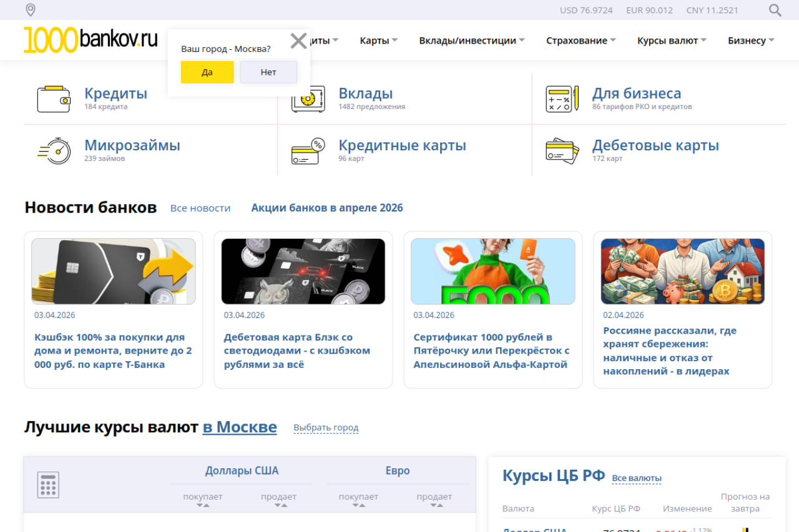Screen dimensions: 799x532
Task: Sort by euro продает column arrows
Action: click(x=436, y=505)
